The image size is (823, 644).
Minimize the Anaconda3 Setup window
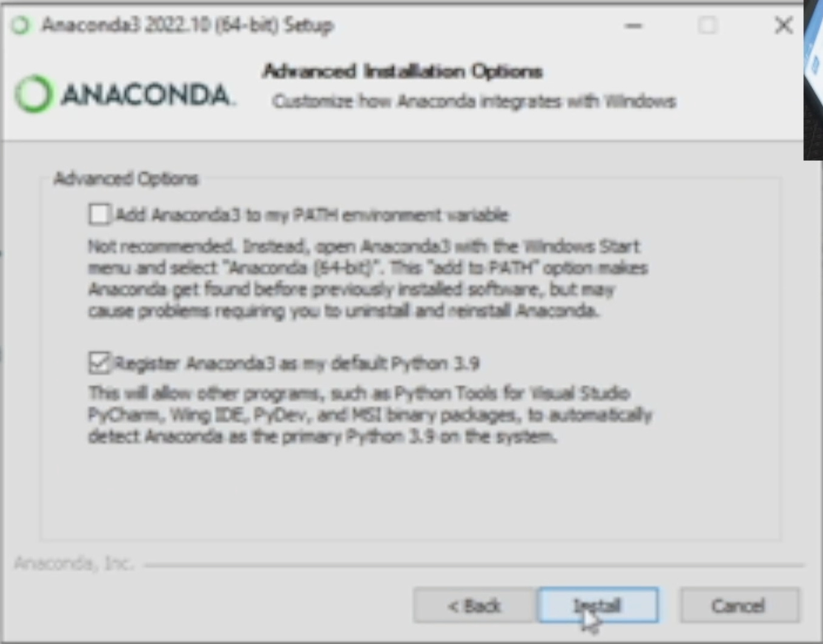(x=633, y=26)
